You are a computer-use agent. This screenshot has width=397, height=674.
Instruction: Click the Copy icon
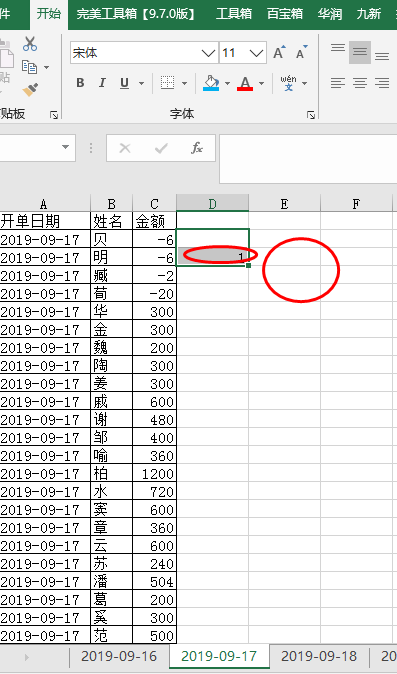(30, 67)
